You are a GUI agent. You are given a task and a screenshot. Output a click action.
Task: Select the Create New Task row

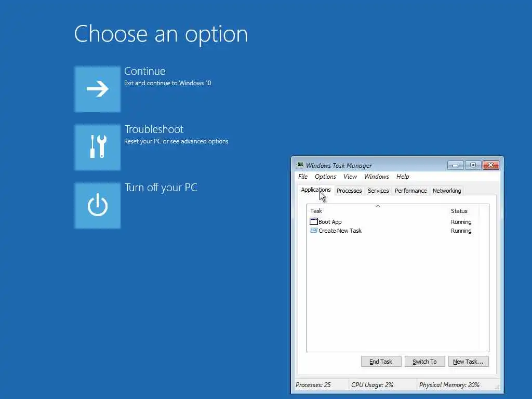(x=394, y=230)
